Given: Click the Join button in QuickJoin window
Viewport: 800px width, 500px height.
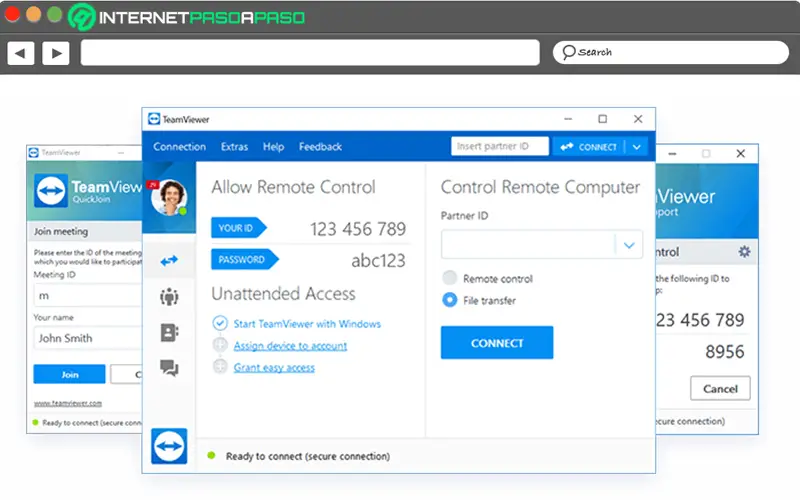Looking at the screenshot, I should point(69,374).
